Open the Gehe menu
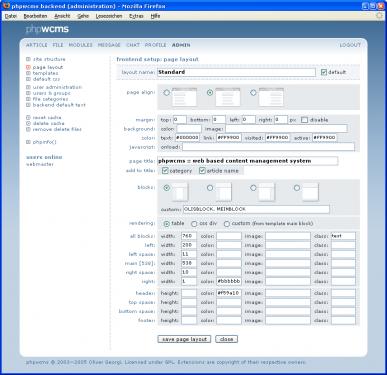 (x=83, y=16)
